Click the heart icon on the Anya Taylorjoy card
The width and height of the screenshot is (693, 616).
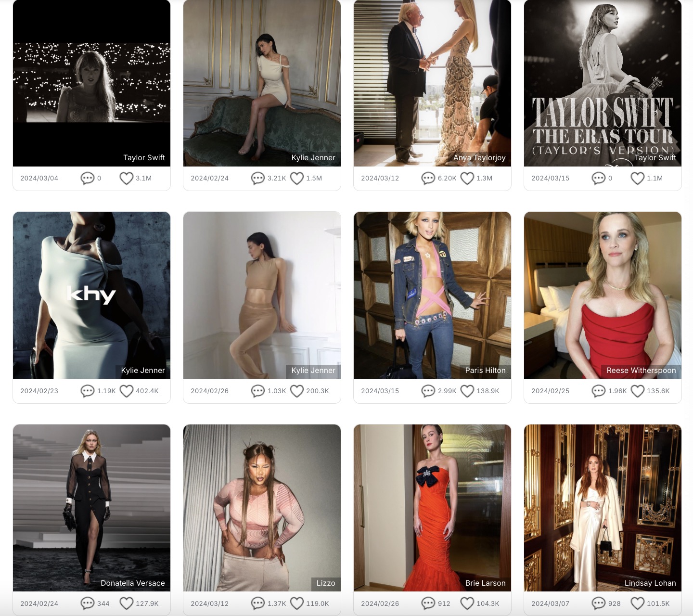point(467,179)
